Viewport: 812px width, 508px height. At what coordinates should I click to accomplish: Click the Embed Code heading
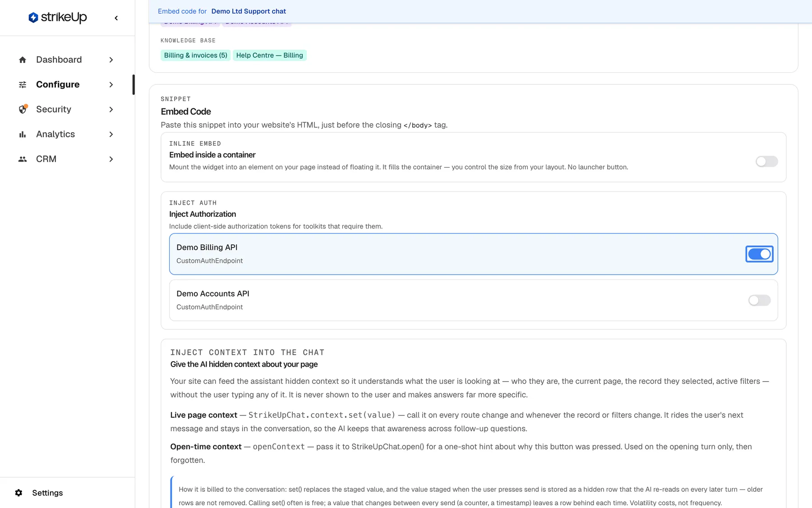(x=186, y=112)
